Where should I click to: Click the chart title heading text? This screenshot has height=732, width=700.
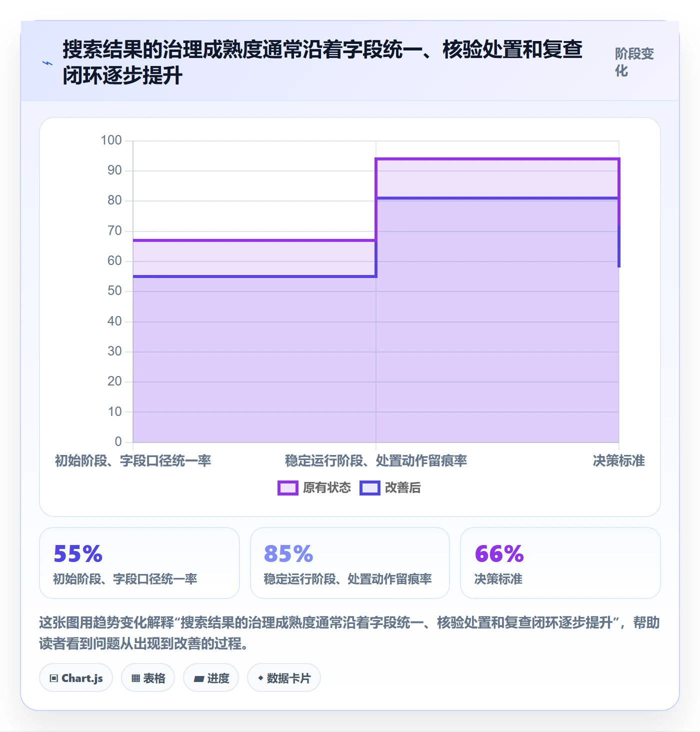coord(322,62)
